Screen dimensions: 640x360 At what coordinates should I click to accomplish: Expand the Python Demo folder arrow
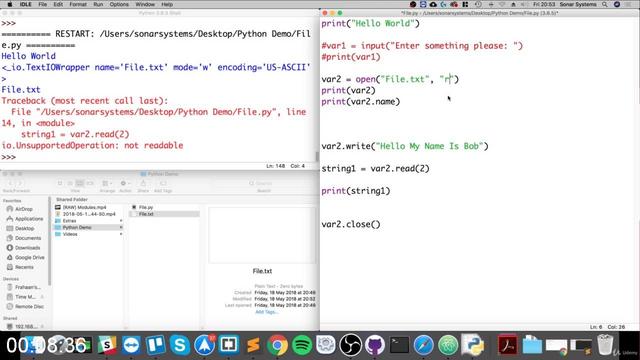point(121,227)
